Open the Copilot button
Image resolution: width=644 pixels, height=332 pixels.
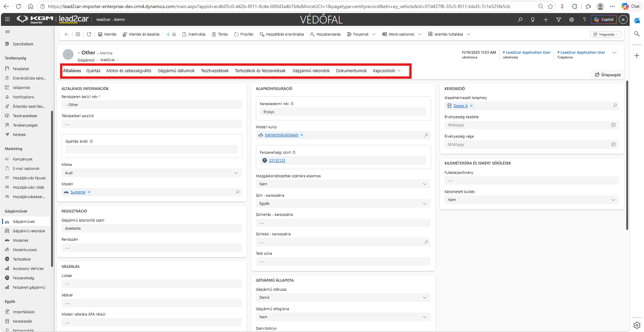tap(604, 19)
